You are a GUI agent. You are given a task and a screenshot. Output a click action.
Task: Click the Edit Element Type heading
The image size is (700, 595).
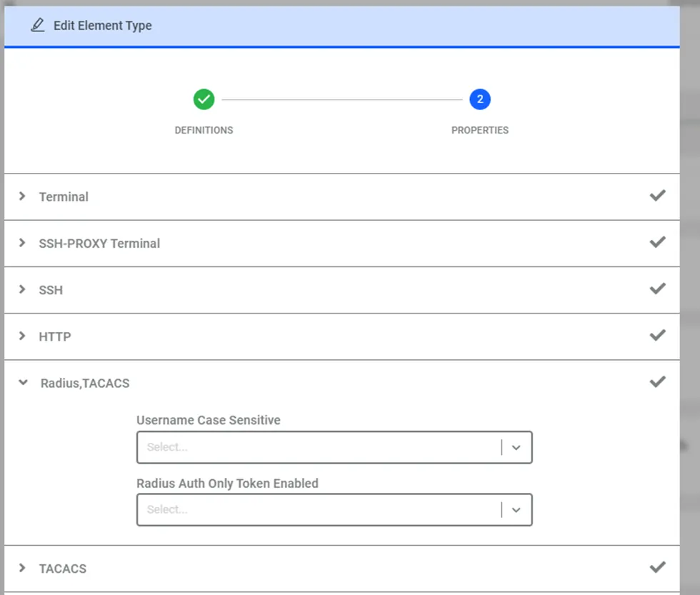coord(102,26)
